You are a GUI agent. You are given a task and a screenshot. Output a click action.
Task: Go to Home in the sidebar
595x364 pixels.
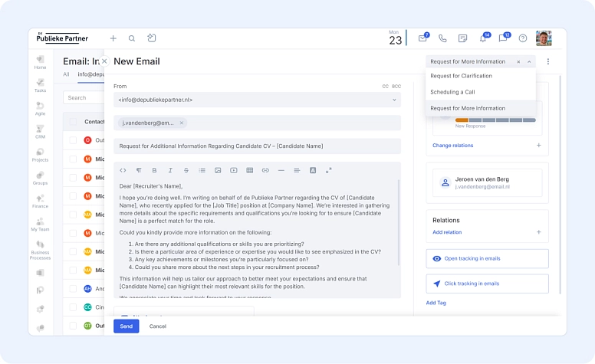[40, 62]
